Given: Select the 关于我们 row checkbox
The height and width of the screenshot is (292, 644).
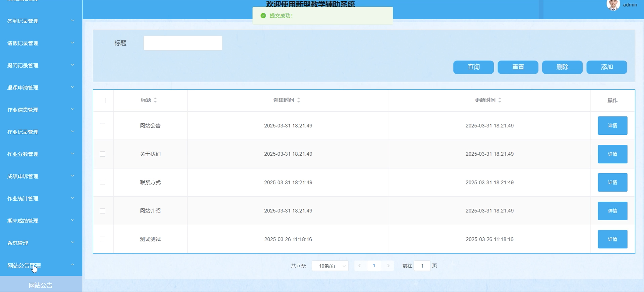Looking at the screenshot, I should coord(102,154).
